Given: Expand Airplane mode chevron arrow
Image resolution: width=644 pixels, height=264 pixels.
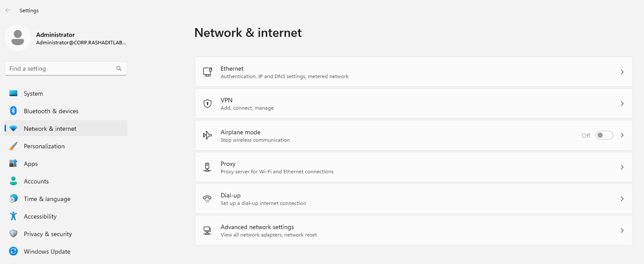Looking at the screenshot, I should (x=622, y=135).
